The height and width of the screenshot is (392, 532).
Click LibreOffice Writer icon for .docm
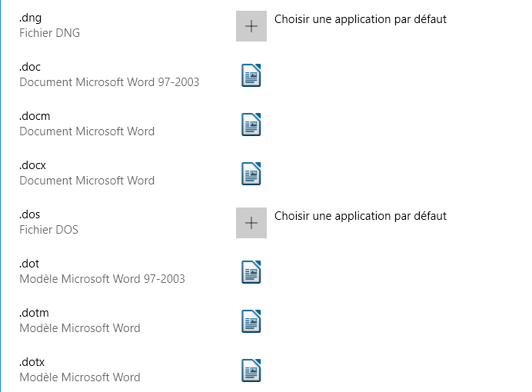tap(251, 125)
